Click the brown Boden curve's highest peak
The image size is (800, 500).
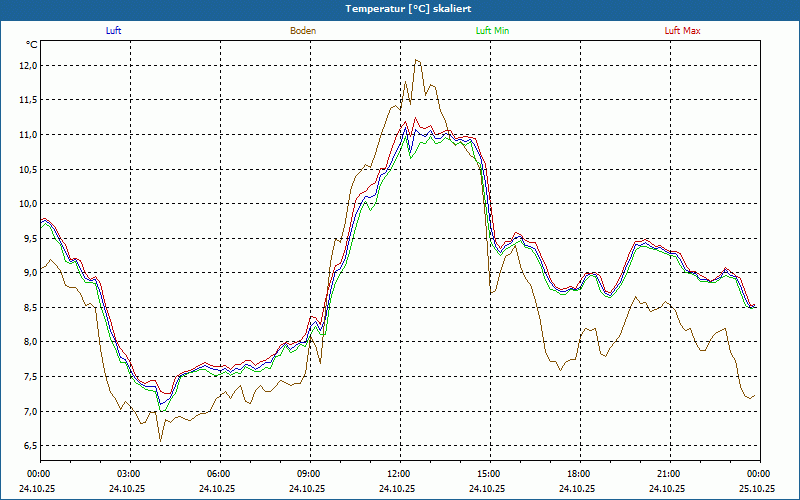416,60
